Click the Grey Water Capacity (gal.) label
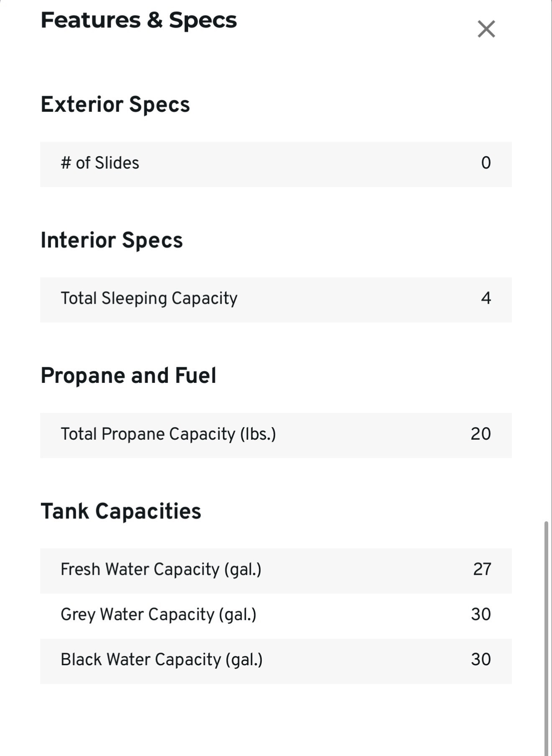 pyautogui.click(x=158, y=615)
